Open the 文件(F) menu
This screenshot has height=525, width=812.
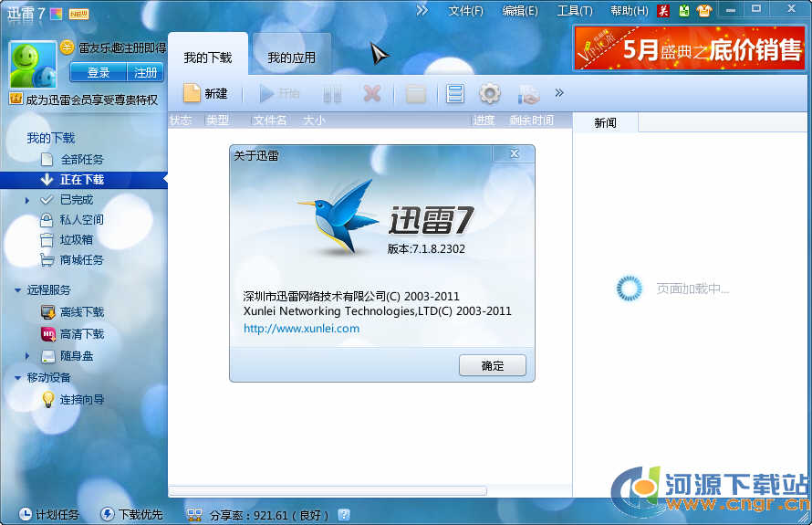click(x=465, y=11)
